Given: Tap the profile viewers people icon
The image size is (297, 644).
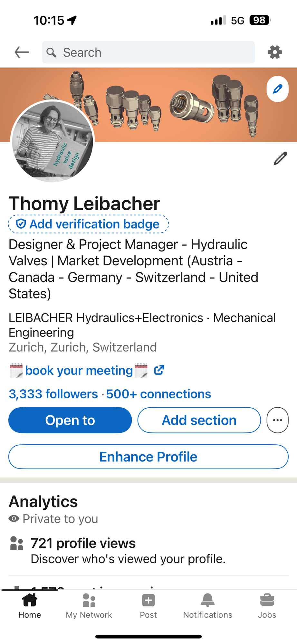Looking at the screenshot, I should 16,543.
